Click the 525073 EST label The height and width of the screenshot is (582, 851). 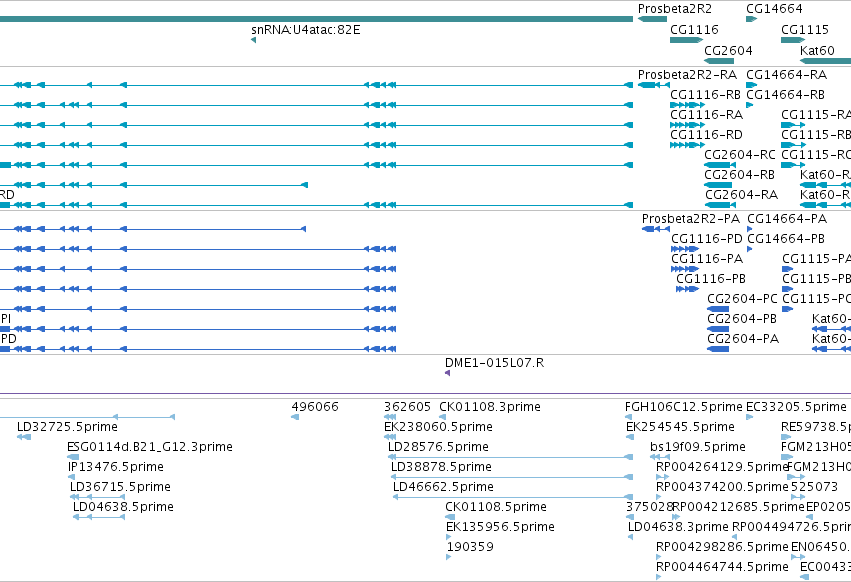coord(814,487)
